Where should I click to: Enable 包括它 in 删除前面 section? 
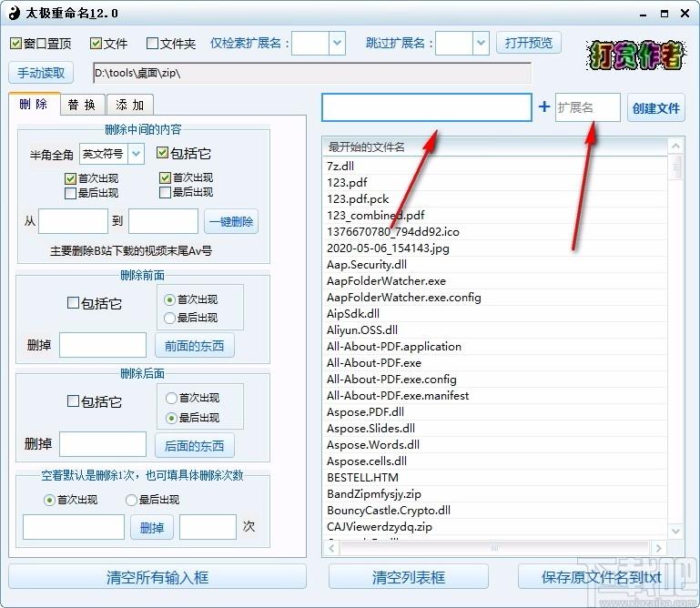point(73,303)
